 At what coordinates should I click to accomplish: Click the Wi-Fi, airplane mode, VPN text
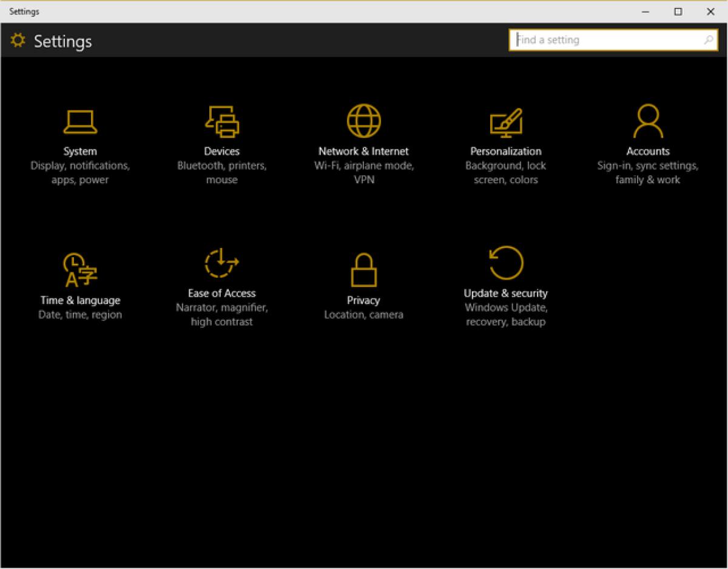pos(364,172)
